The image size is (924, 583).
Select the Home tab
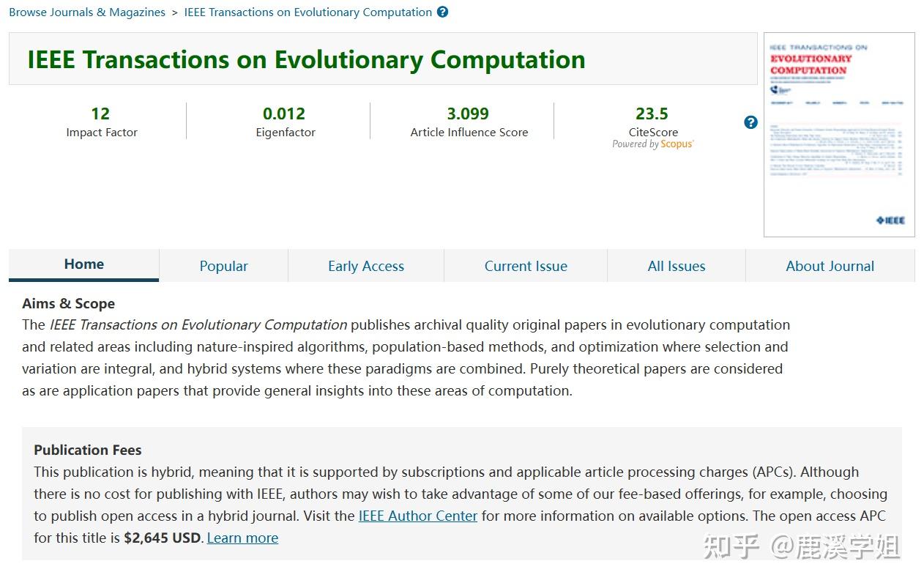click(x=84, y=264)
